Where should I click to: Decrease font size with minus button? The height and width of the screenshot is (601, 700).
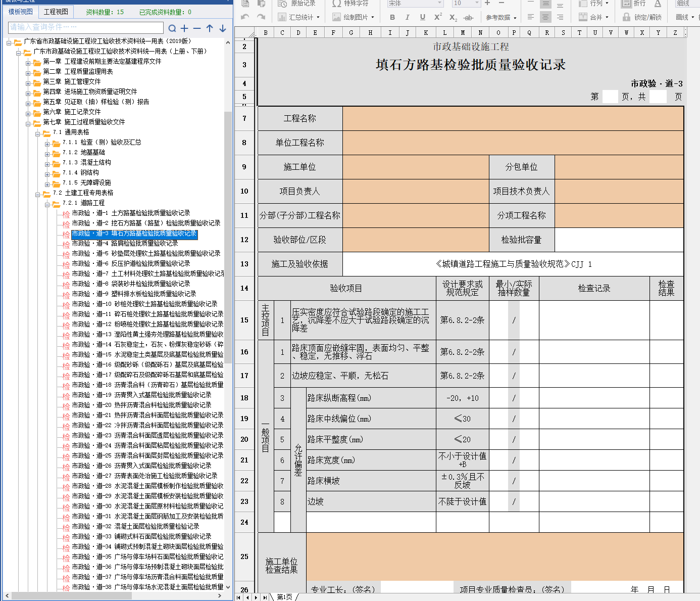[x=502, y=3]
